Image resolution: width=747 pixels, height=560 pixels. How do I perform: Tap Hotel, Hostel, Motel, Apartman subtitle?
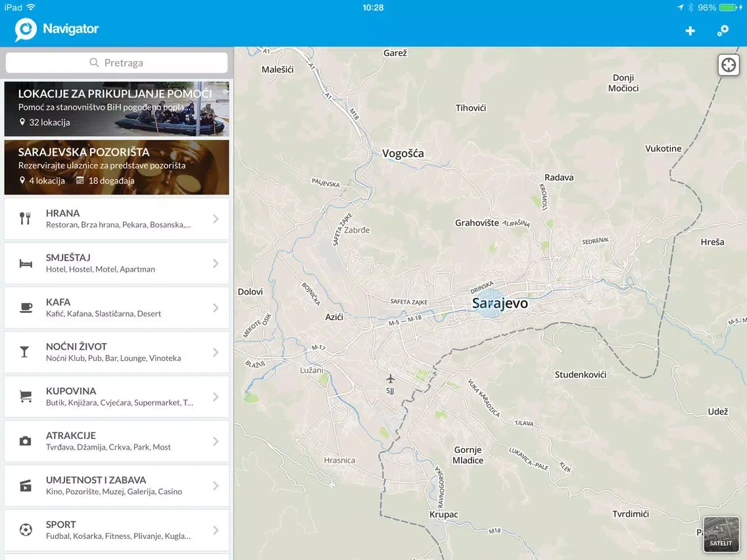pyautogui.click(x=101, y=269)
